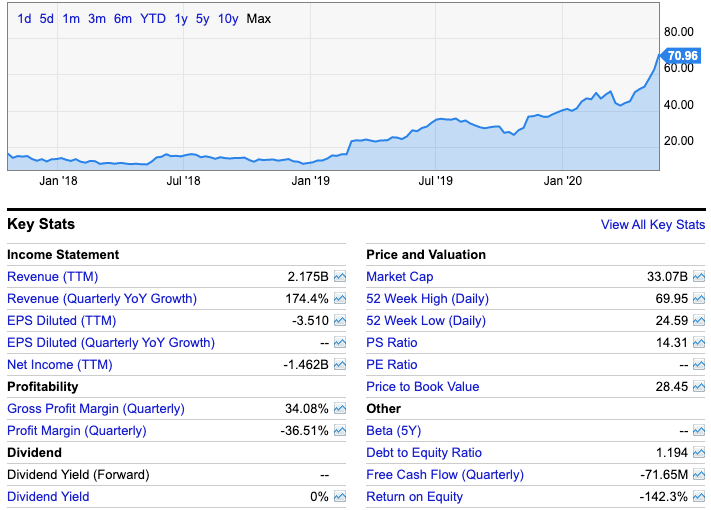The height and width of the screenshot is (510, 711).
Task: Click chart icon beside Return on Equity
Action: point(699,497)
